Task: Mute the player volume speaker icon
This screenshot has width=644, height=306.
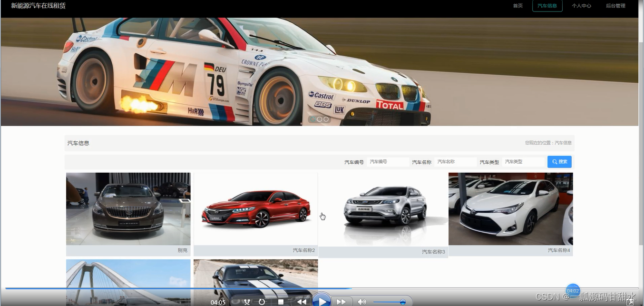Action: [x=362, y=302]
